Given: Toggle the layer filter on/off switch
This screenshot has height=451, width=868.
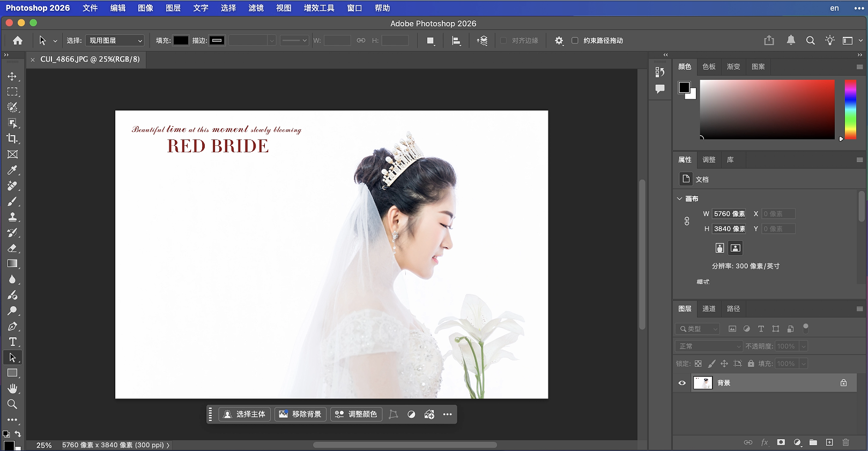Looking at the screenshot, I should click(805, 328).
